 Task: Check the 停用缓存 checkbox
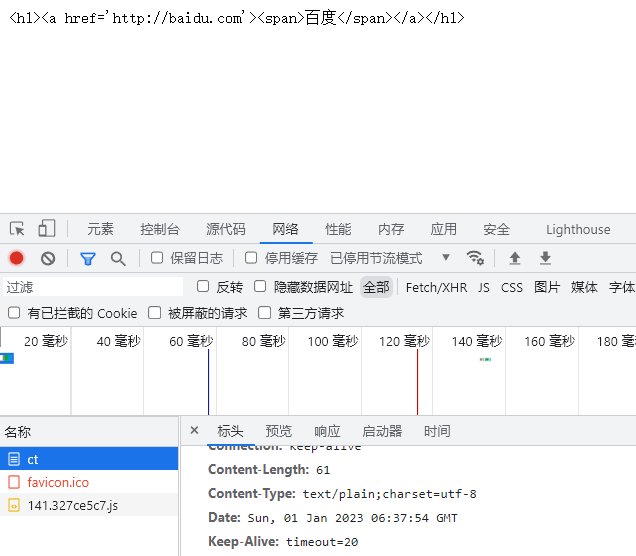pos(252,258)
